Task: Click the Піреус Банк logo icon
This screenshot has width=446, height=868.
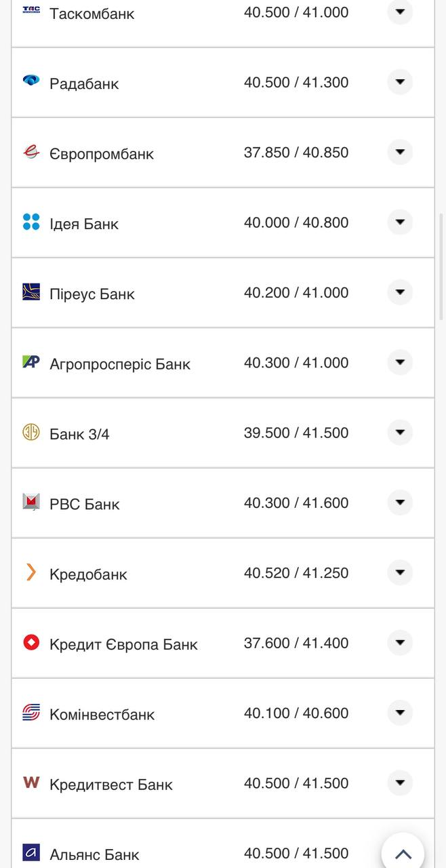Action: coord(31,292)
